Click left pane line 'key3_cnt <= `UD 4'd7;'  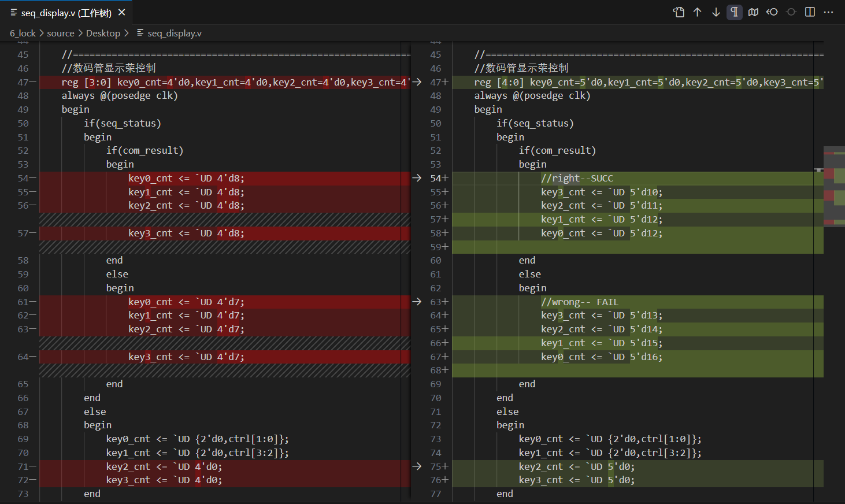186,357
